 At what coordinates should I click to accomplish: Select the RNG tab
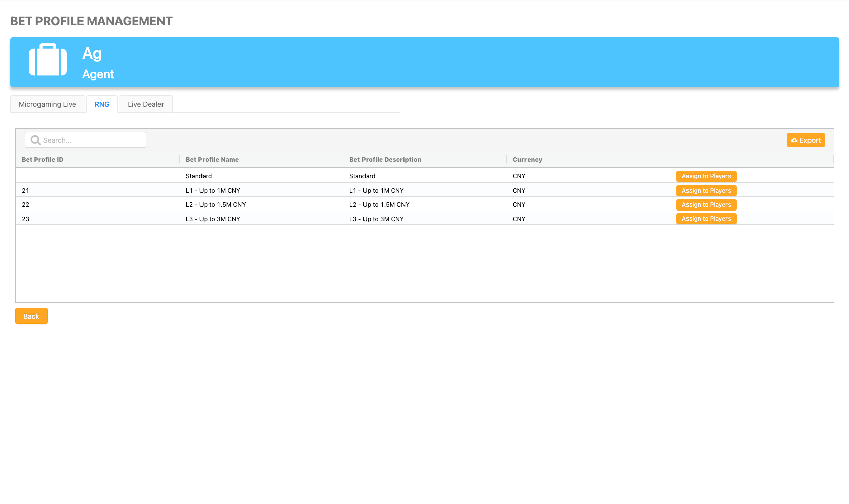tap(102, 104)
